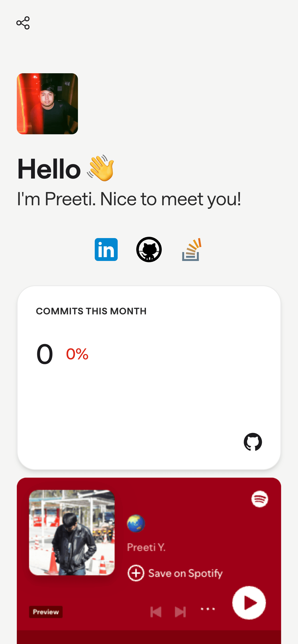Viewport: 298px width, 644px height.
Task: Click the red 0% commit change
Action: coord(77,354)
